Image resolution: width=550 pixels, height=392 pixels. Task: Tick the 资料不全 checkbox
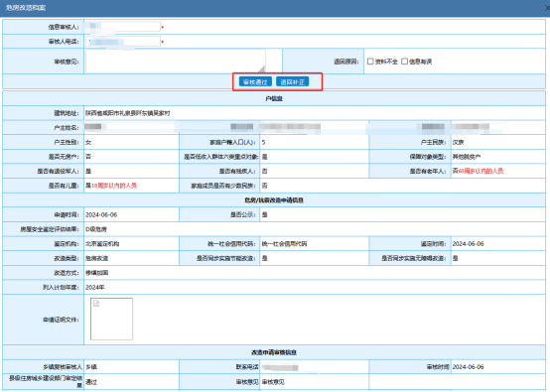point(370,62)
